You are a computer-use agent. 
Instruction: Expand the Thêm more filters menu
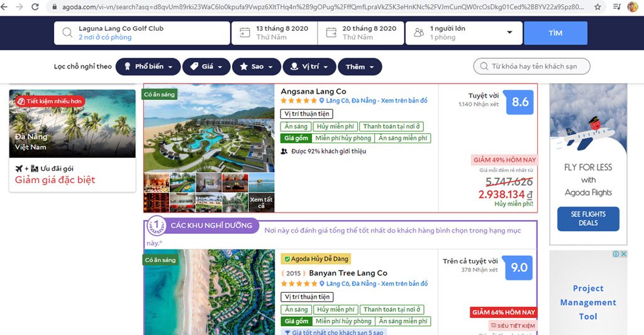[x=360, y=67]
